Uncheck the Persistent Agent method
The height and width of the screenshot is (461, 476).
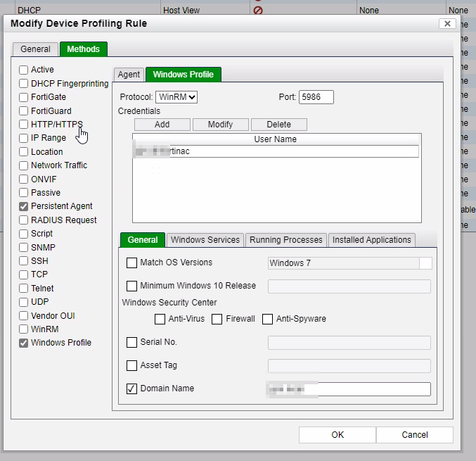click(24, 206)
